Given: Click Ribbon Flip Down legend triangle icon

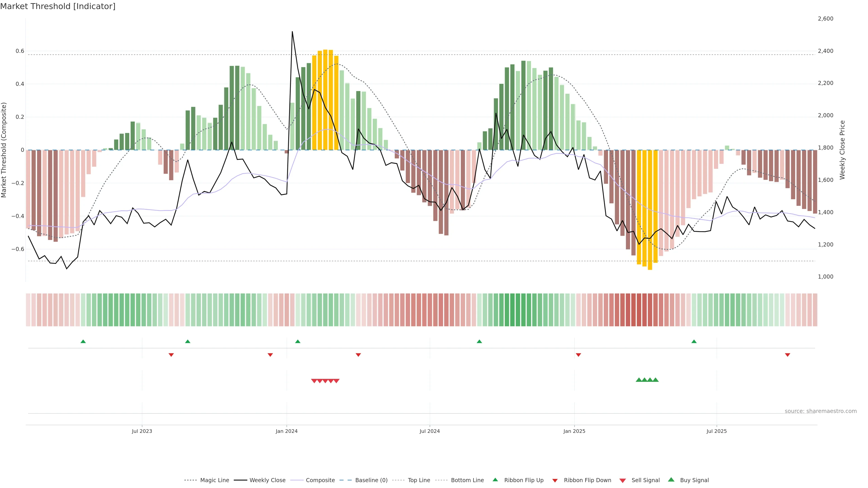Looking at the screenshot, I should 555,481.
